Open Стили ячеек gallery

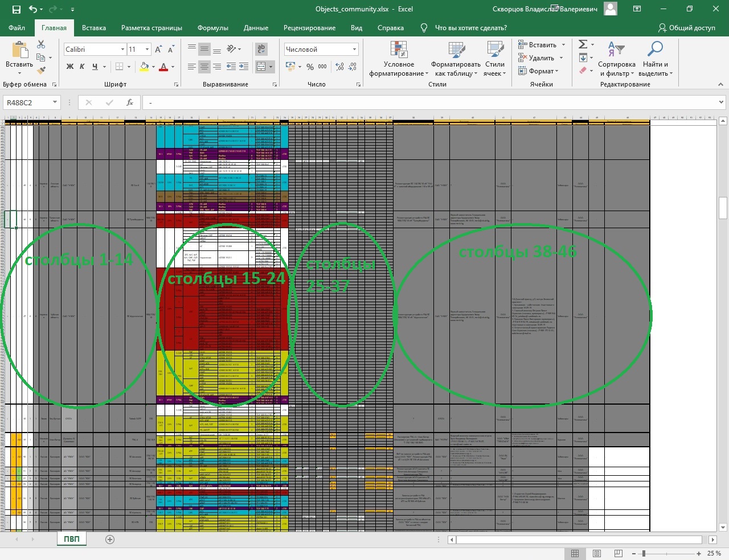494,59
